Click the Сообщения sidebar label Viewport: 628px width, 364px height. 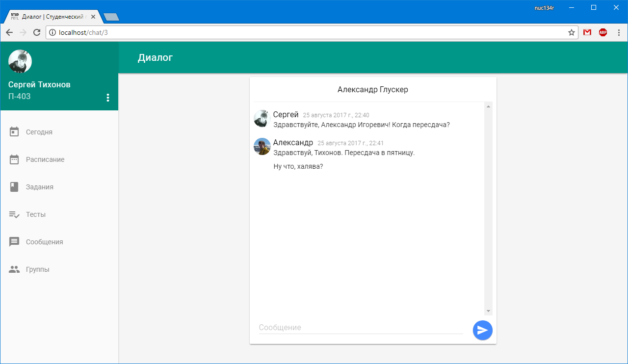[x=44, y=241]
